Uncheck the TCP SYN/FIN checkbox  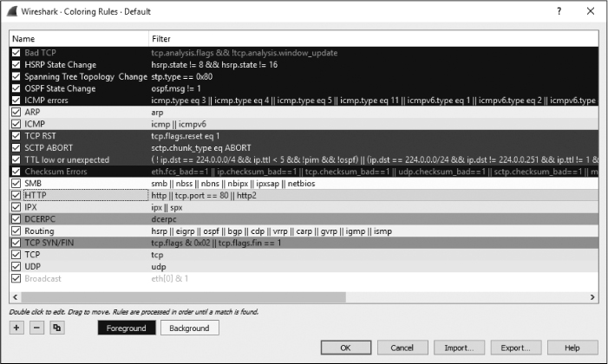click(16, 243)
